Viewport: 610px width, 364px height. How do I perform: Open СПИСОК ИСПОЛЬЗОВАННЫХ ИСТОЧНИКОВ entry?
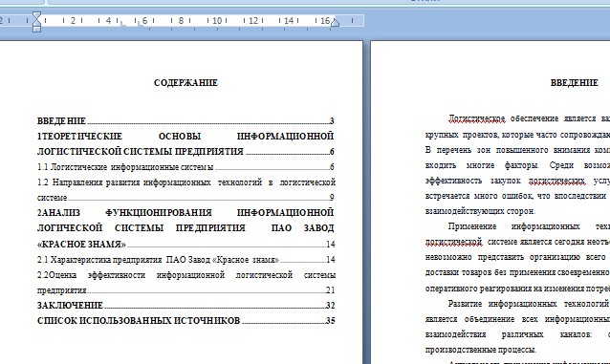(x=185, y=320)
